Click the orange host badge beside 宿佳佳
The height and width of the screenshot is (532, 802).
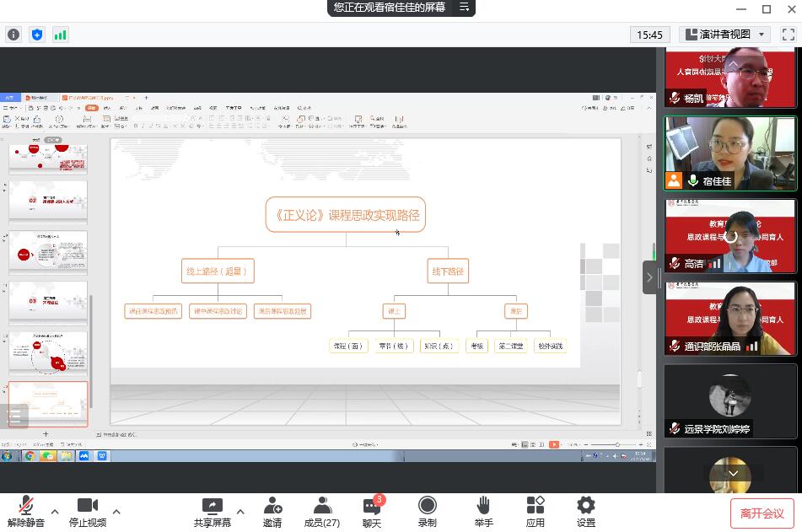674,180
